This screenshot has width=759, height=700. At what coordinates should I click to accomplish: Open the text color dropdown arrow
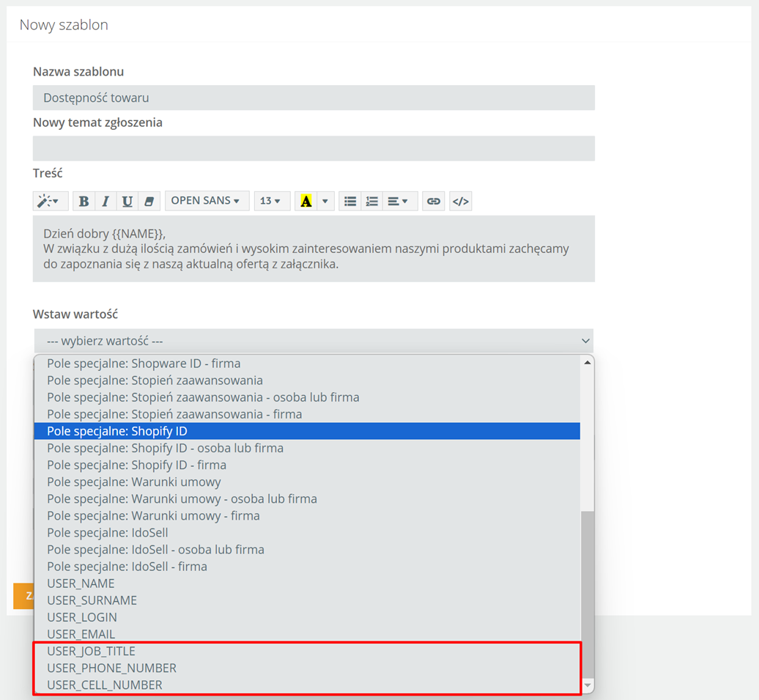pos(325,201)
